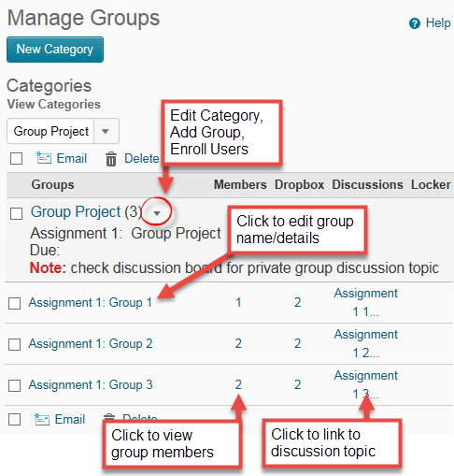View members count for Group 3

pyautogui.click(x=238, y=384)
